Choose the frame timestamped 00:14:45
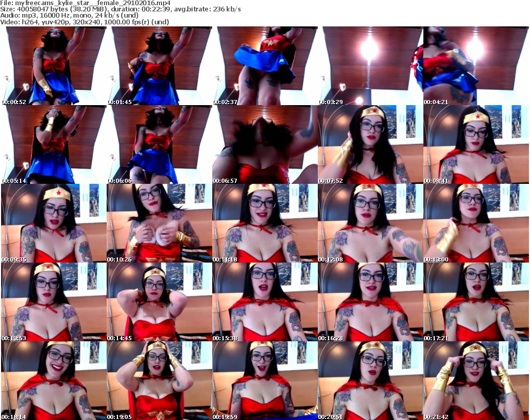The height and width of the screenshot is (420, 530). click(159, 302)
